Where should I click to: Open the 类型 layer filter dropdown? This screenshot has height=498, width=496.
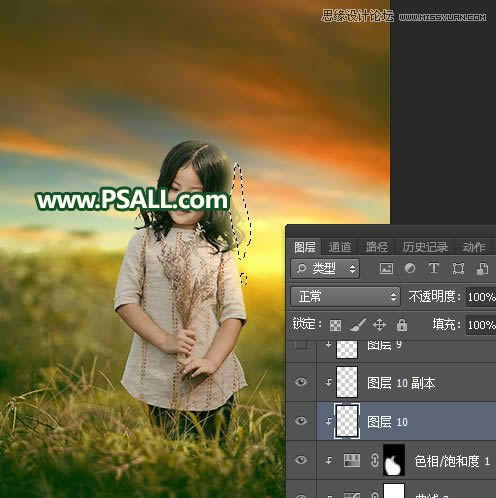click(325, 268)
